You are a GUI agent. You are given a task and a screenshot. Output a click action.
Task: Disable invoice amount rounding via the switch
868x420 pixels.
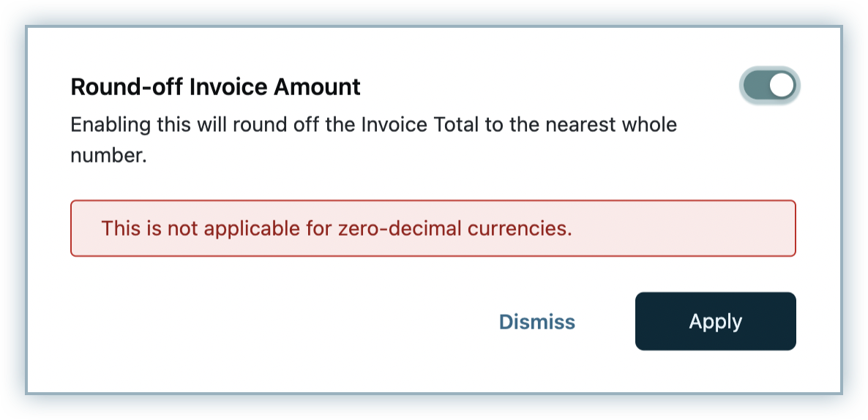[770, 86]
